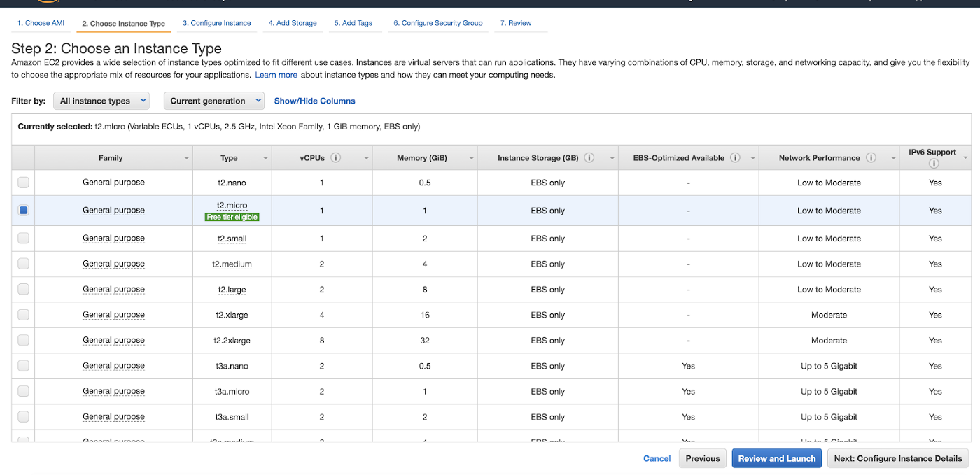Click the t3a.nano type cell
This screenshot has width=980, height=475.
(x=232, y=366)
